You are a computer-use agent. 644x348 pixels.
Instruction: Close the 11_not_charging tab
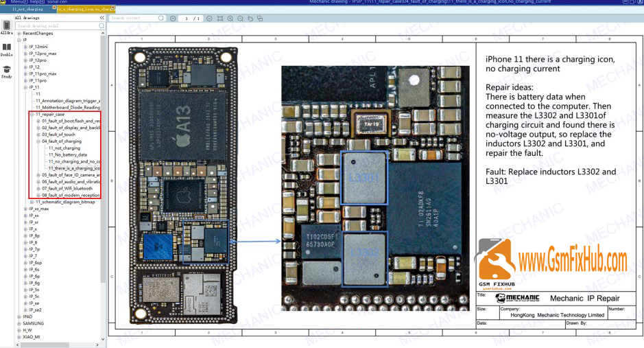[x=53, y=8]
